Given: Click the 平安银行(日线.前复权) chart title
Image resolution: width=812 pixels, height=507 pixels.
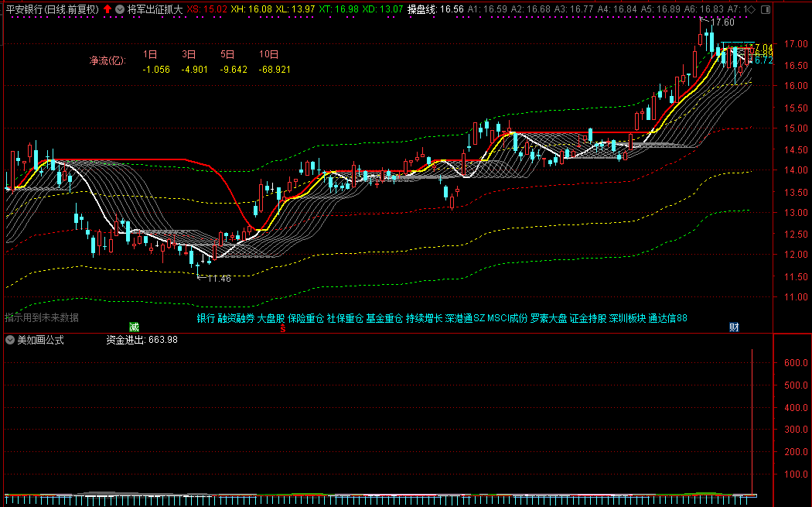Looking at the screenshot, I should (x=53, y=9).
